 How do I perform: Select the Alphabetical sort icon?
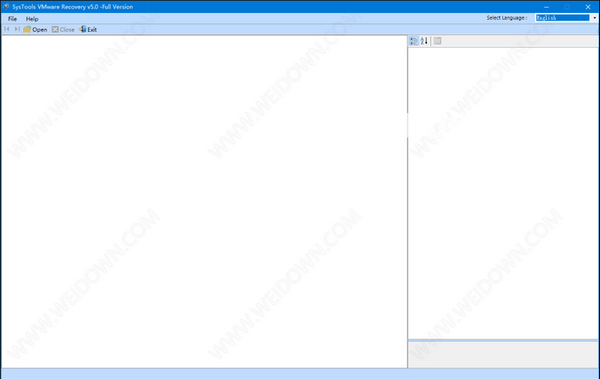pyautogui.click(x=424, y=41)
